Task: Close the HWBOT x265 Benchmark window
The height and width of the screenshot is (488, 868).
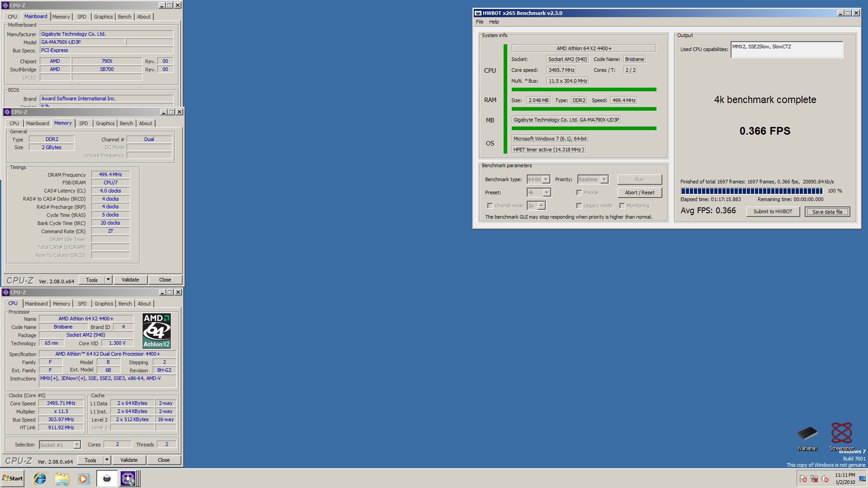Action: pyautogui.click(x=856, y=13)
